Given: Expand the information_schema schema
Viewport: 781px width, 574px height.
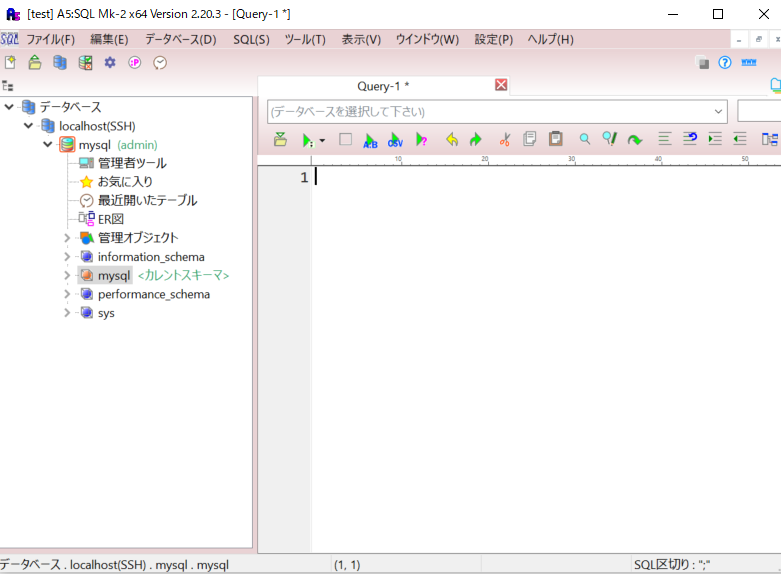Looking at the screenshot, I should 67,257.
